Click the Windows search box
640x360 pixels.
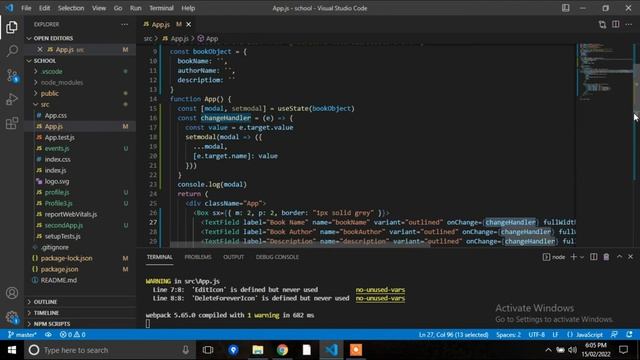pyautogui.click(x=109, y=350)
